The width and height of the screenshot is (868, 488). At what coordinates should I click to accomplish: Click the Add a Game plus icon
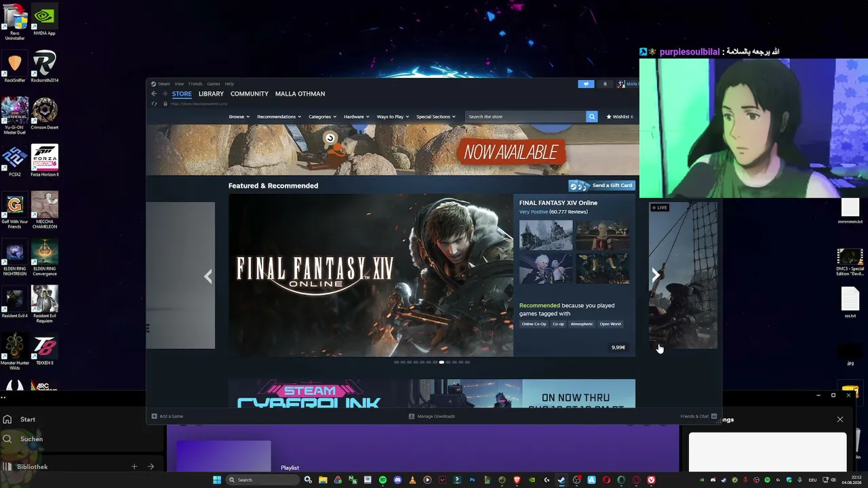pos(154,416)
